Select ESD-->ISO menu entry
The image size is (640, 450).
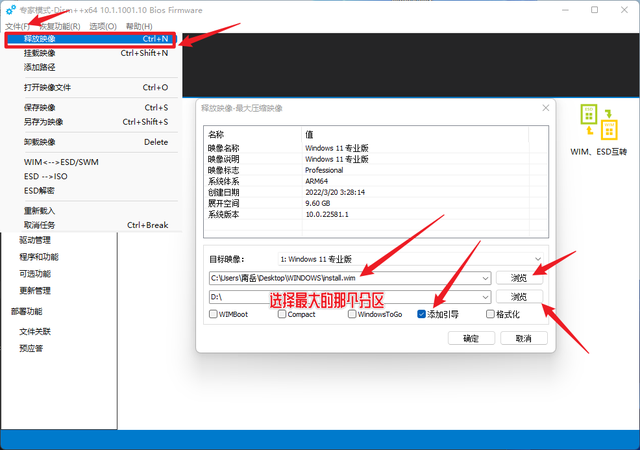(x=91, y=176)
